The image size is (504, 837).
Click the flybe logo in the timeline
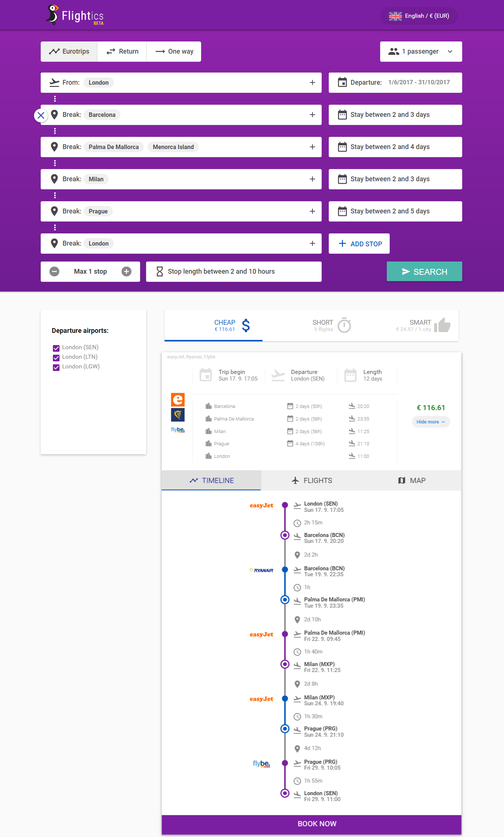coord(261,764)
